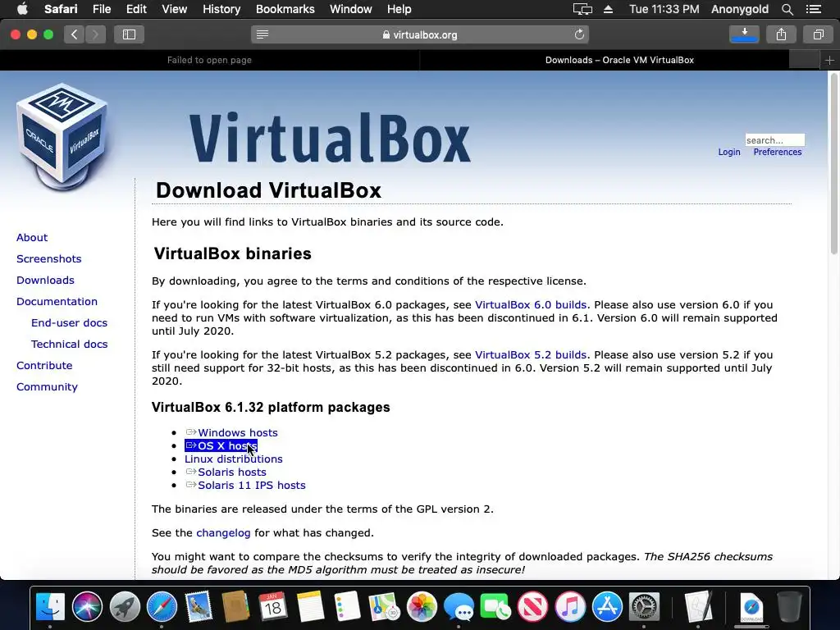Switch to the 'Failed to open page' tab

[209, 60]
